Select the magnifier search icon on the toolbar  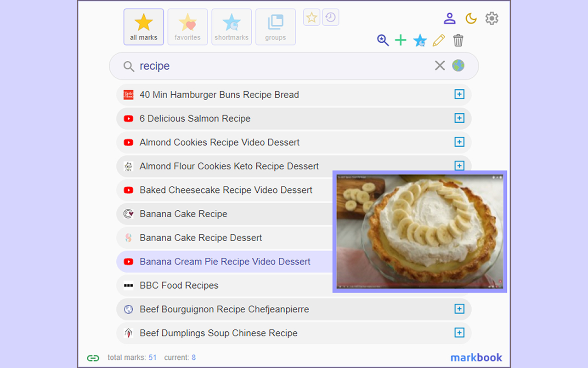tap(383, 40)
